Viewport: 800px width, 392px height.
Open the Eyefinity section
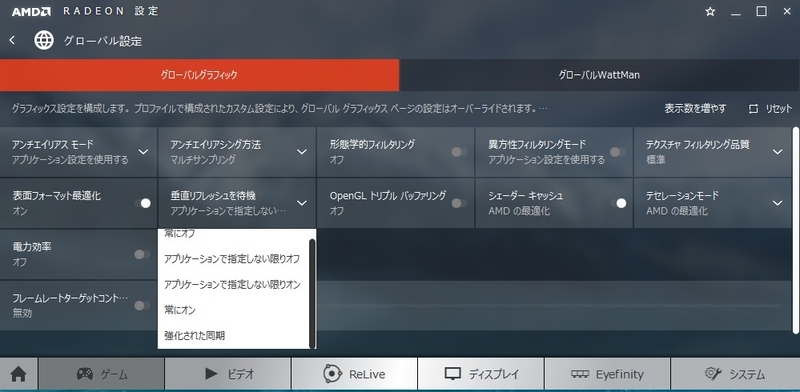[607, 374]
